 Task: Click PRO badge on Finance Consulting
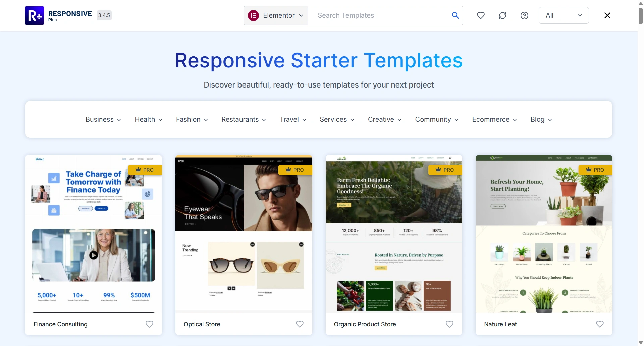[145, 170]
